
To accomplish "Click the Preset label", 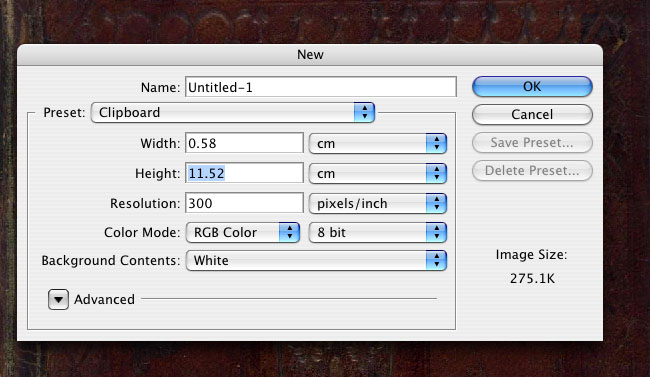I will [x=64, y=112].
